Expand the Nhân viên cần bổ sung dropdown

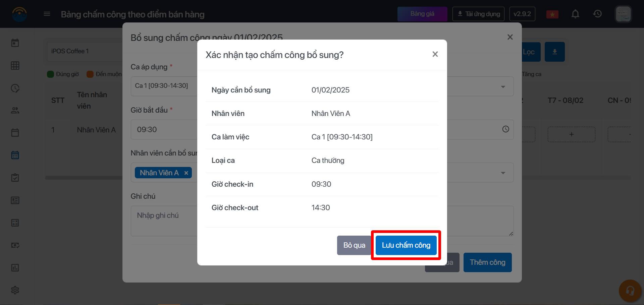point(503,173)
